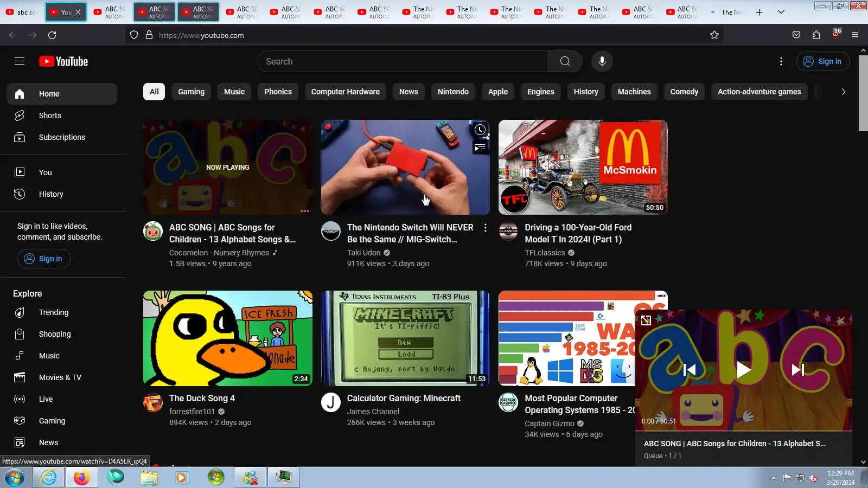
Task: Show more category chips with the arrow
Action: click(843, 92)
